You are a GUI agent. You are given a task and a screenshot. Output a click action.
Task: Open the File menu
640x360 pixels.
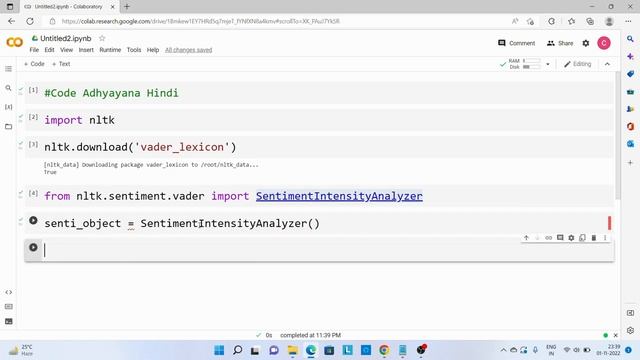(34, 50)
